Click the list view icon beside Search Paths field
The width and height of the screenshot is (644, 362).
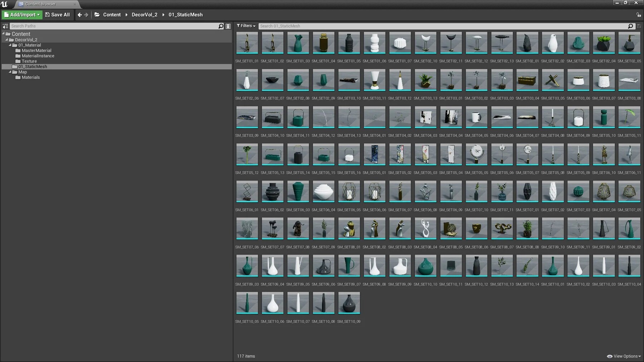pos(228,26)
